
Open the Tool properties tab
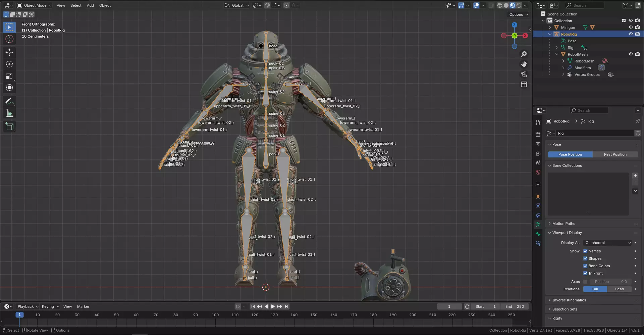[538, 123]
